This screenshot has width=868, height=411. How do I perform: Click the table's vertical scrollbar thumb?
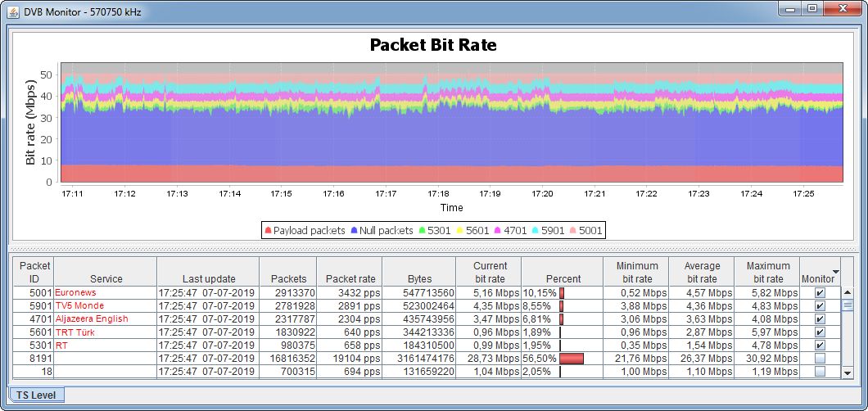(848, 305)
